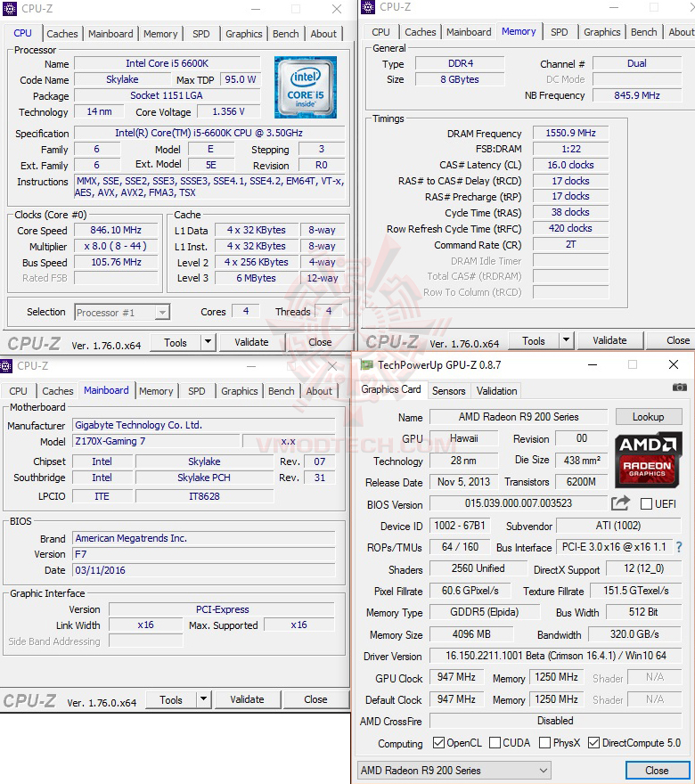Click the Core Speed value 846.10 MHz
This screenshot has width=695, height=784.
click(x=116, y=230)
